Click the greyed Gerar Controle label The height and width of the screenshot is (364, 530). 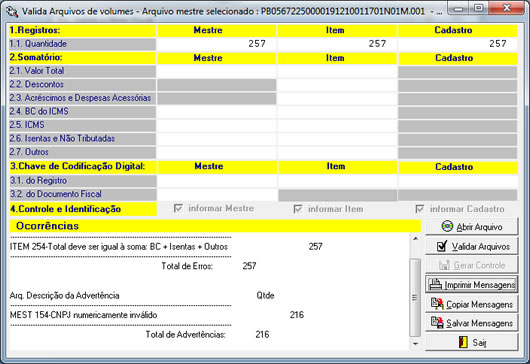point(479,266)
